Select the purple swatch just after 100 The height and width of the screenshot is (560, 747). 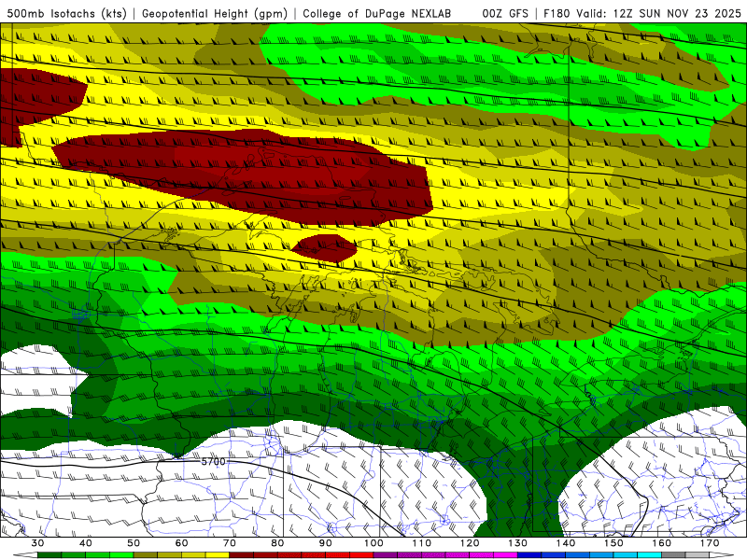[386, 555]
